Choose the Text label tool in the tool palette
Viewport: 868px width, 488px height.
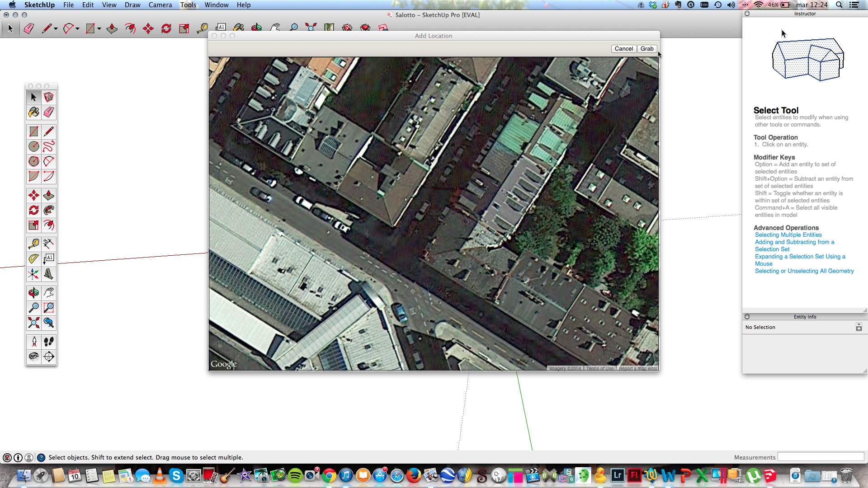tap(49, 259)
